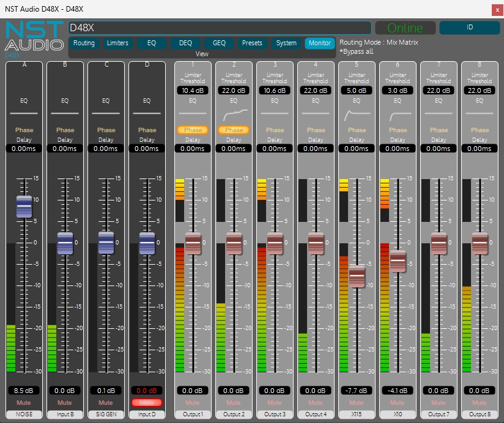This screenshot has width=504, height=423.
Task: Click the ID button
Action: click(x=470, y=28)
